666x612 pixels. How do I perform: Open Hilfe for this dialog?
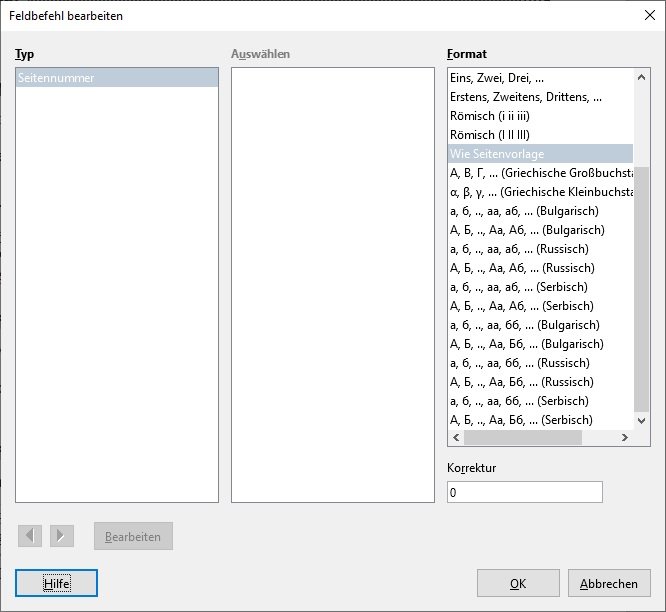point(56,583)
